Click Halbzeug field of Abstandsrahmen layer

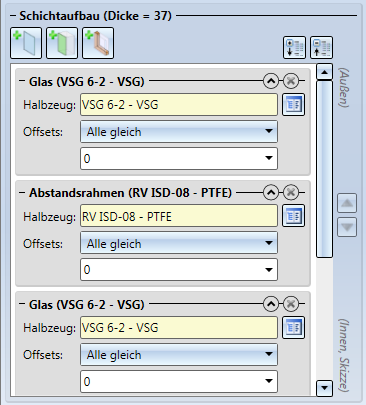pos(179,216)
